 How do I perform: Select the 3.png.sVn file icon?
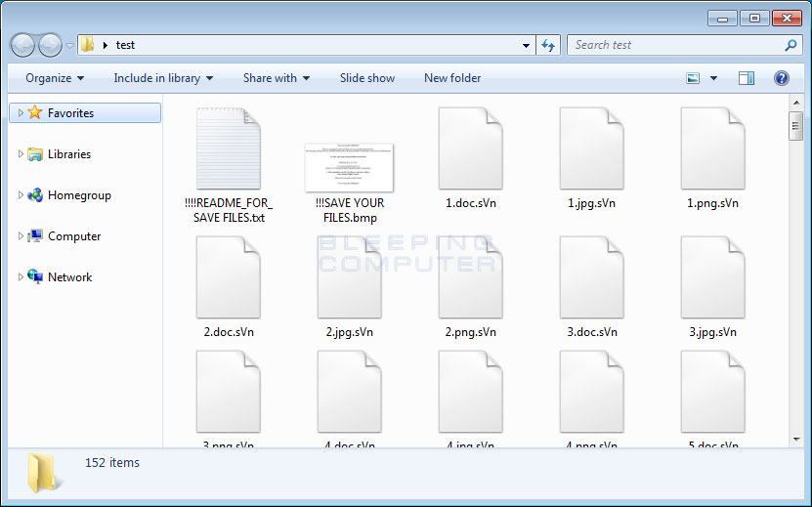point(229,392)
